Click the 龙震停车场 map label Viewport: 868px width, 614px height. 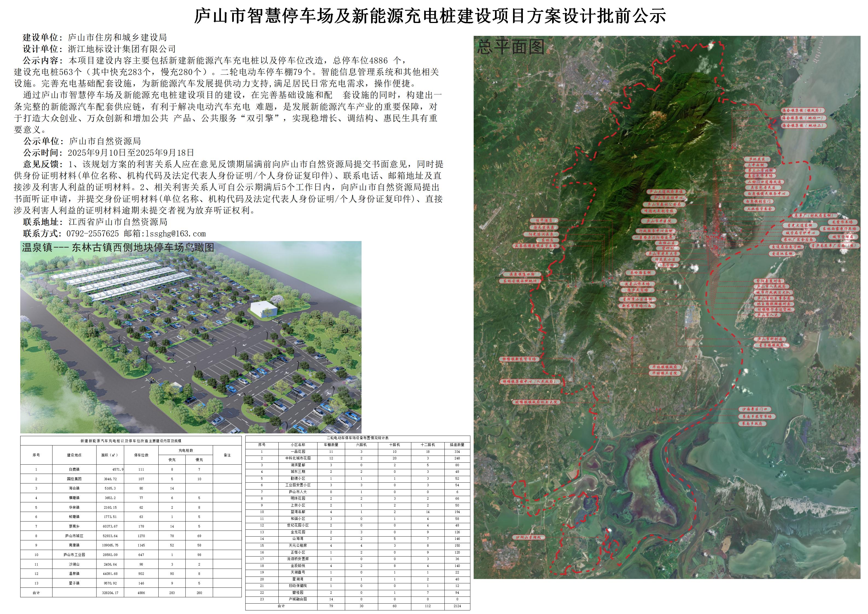[x=842, y=222]
